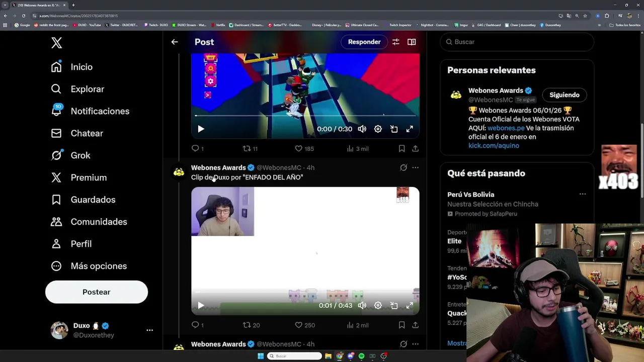Go to Inicio in sidebar
This screenshot has width=644, height=362.
tap(71, 67)
